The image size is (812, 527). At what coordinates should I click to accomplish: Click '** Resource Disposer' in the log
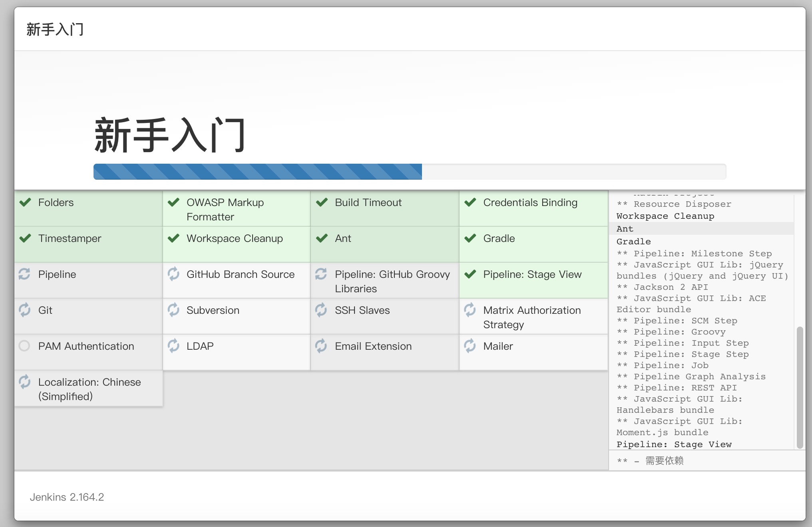(x=674, y=204)
